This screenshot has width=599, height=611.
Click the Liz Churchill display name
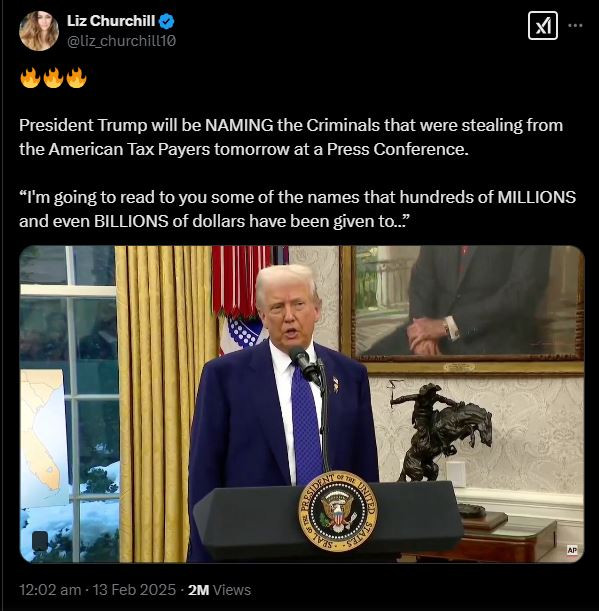coord(111,21)
